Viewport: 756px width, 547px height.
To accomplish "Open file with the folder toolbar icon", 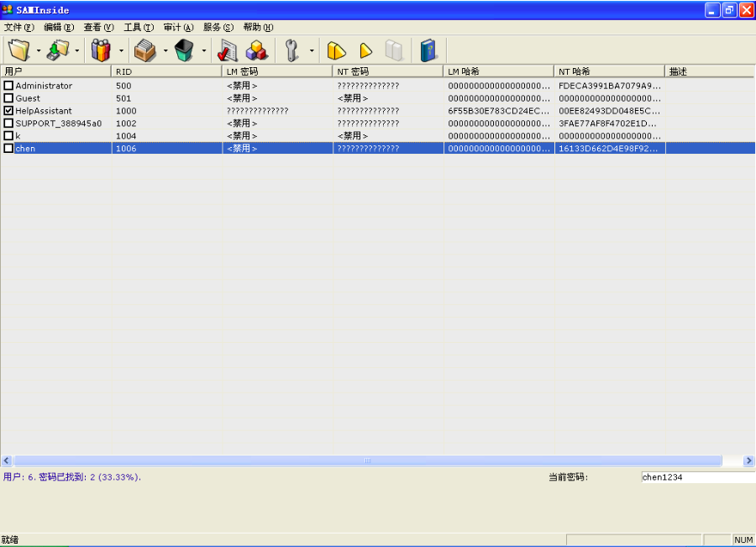I will tap(18, 50).
